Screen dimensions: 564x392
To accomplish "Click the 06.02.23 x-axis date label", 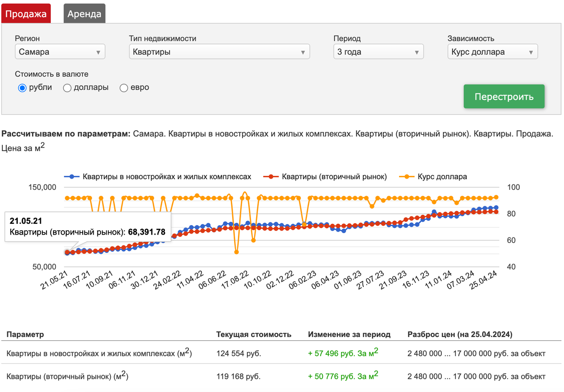I will click(303, 280).
